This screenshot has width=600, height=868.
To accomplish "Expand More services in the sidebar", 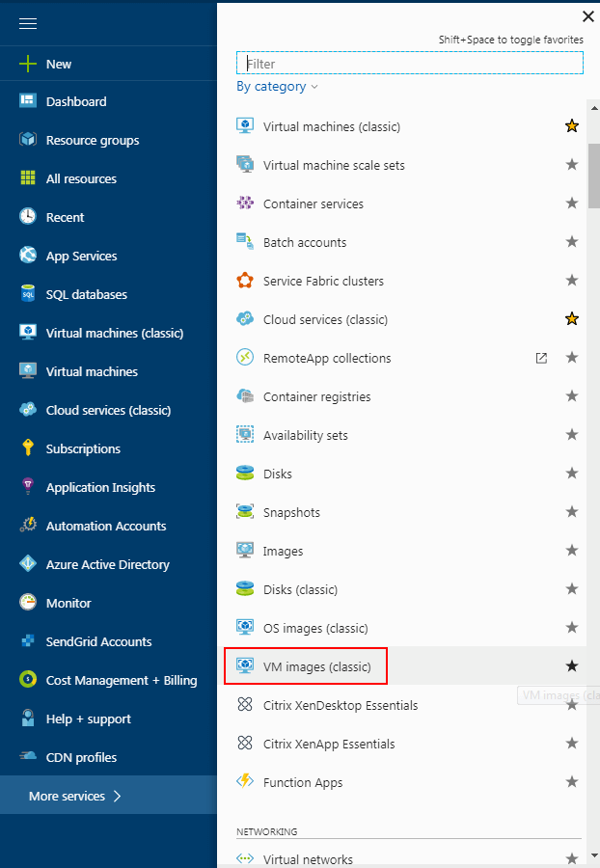I will click(x=75, y=796).
